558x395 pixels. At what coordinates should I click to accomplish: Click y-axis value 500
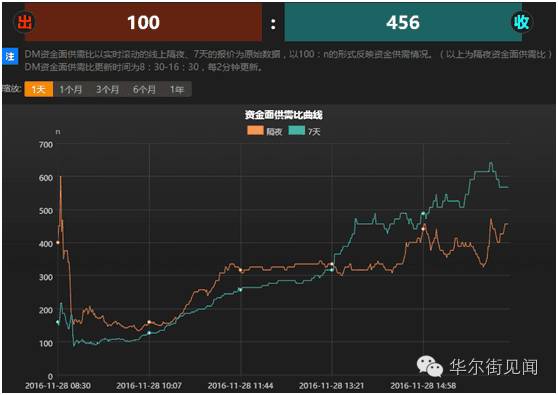click(x=46, y=211)
